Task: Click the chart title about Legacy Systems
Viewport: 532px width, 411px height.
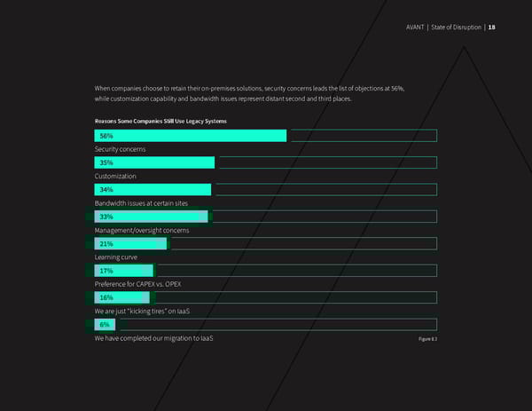Action: tap(160, 121)
